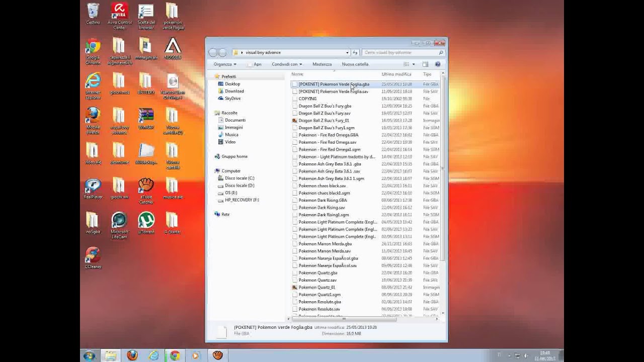Select the WiiBackup desktop shortcut
644x362 pixels.
(x=146, y=154)
